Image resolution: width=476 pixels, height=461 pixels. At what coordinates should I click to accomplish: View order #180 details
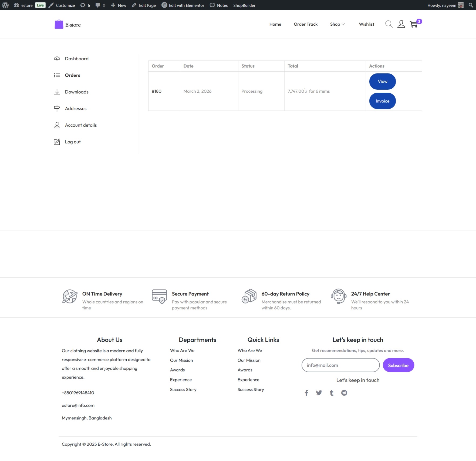click(x=382, y=82)
